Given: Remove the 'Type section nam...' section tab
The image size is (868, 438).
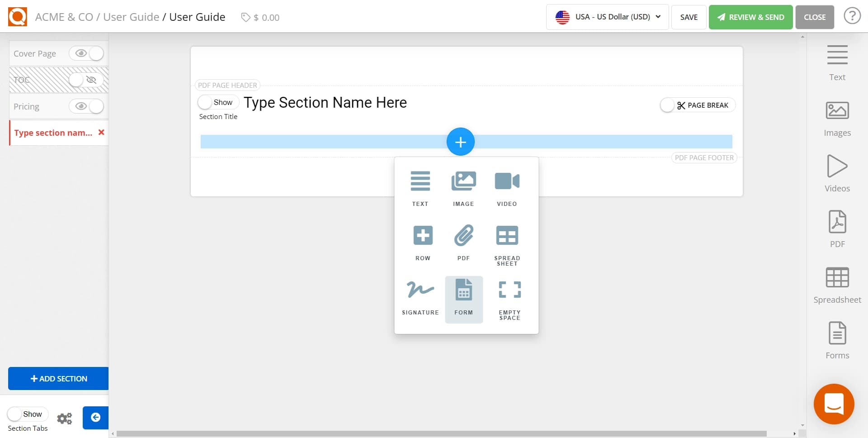Looking at the screenshot, I should click(101, 133).
